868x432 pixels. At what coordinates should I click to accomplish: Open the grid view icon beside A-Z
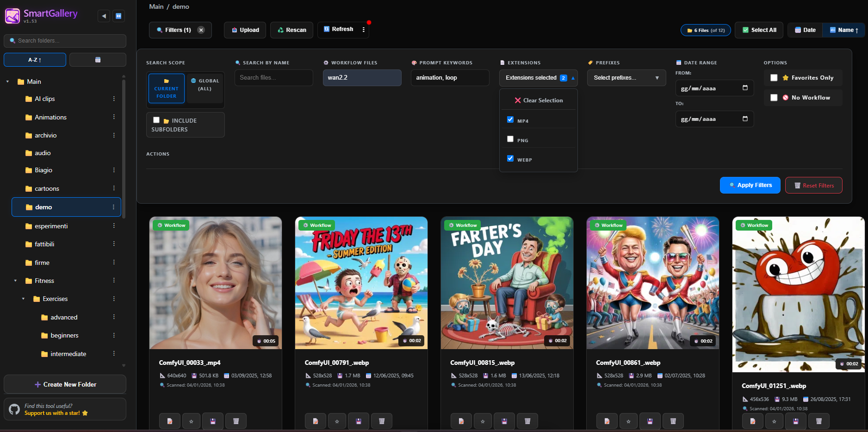click(98, 59)
